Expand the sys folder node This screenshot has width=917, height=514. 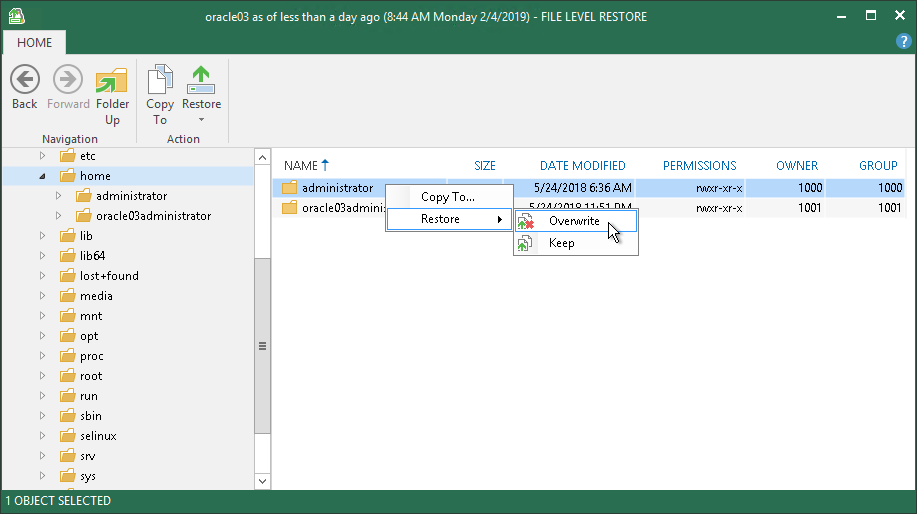pyautogui.click(x=42, y=476)
